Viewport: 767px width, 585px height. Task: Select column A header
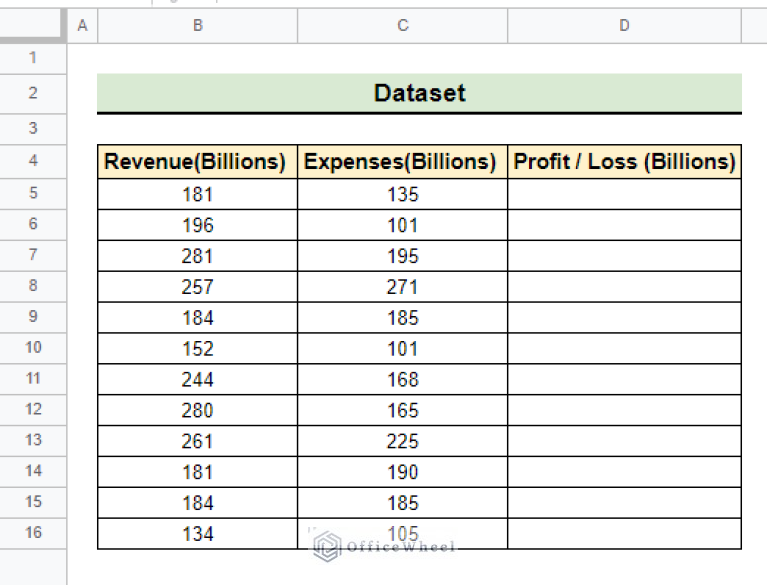coord(82,26)
